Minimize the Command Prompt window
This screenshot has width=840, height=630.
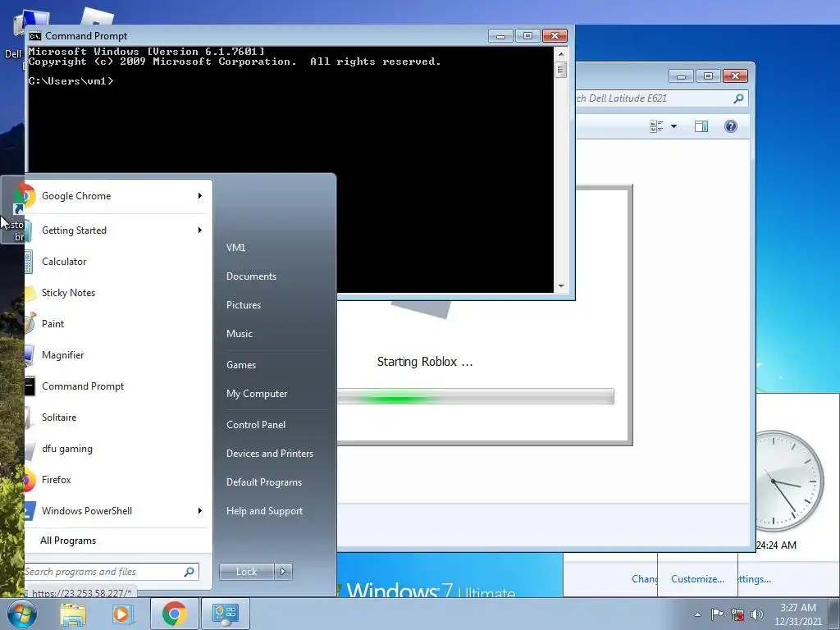[501, 36]
